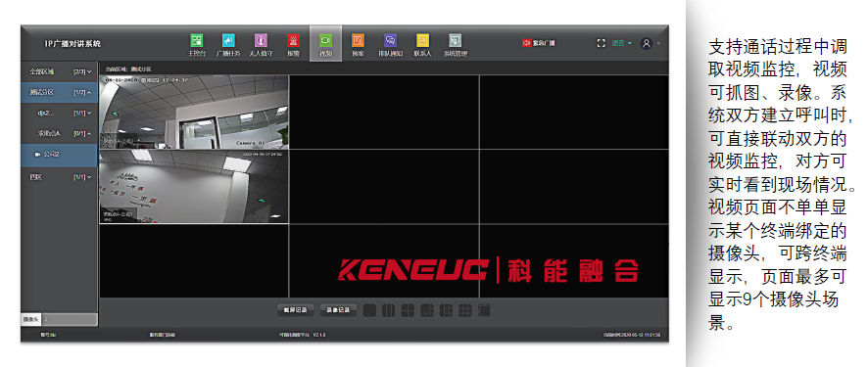Open the 语言 language dropdown
Image resolution: width=868 pixels, height=367 pixels.
pyautogui.click(x=622, y=43)
